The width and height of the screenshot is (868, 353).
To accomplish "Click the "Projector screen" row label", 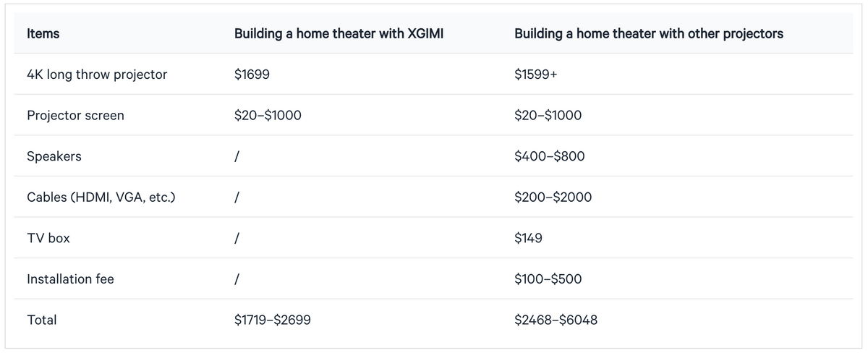I will 75,116.
